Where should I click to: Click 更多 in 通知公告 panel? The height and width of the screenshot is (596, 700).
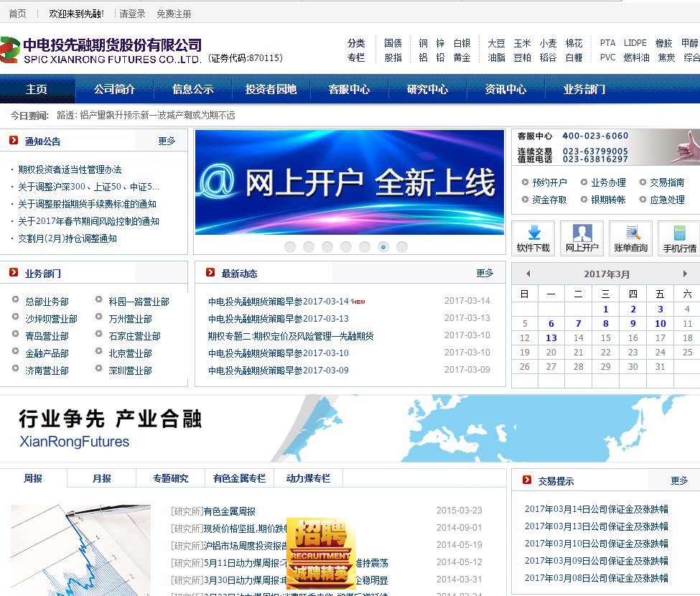pos(167,141)
